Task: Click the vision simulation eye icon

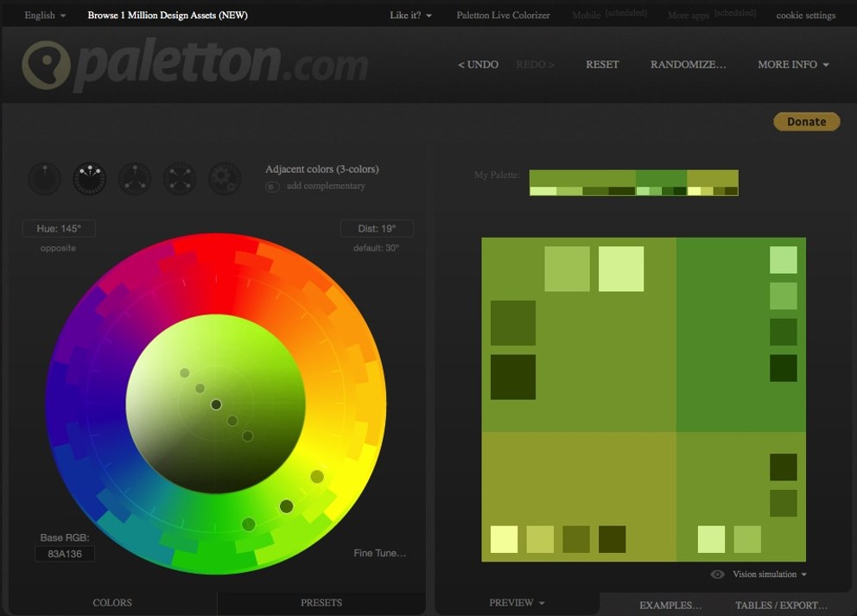Action: click(718, 574)
